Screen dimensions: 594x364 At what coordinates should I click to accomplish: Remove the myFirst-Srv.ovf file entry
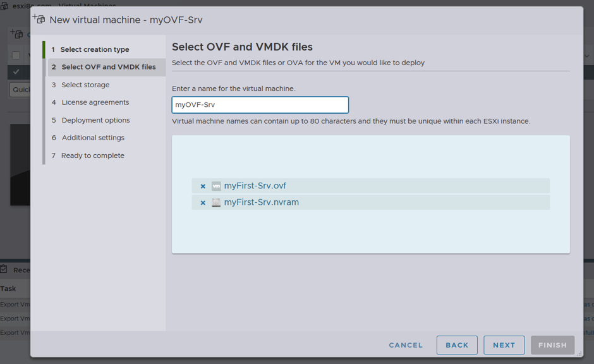pos(203,186)
